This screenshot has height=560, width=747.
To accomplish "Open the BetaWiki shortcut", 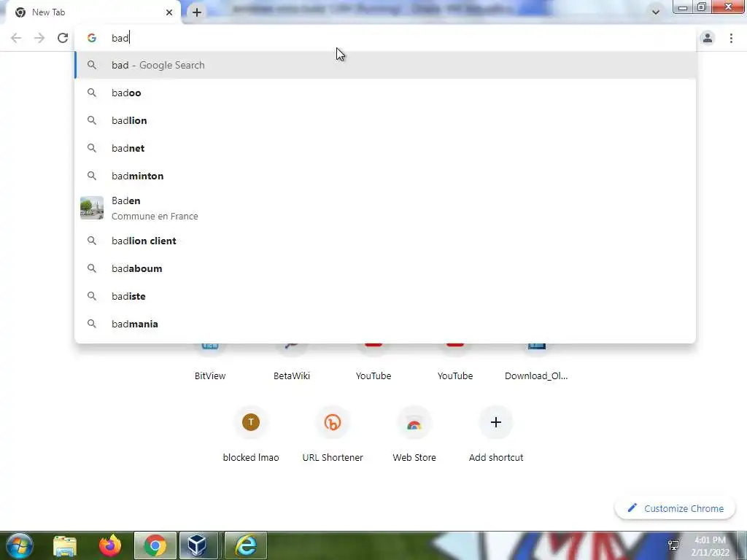I will point(292,362).
